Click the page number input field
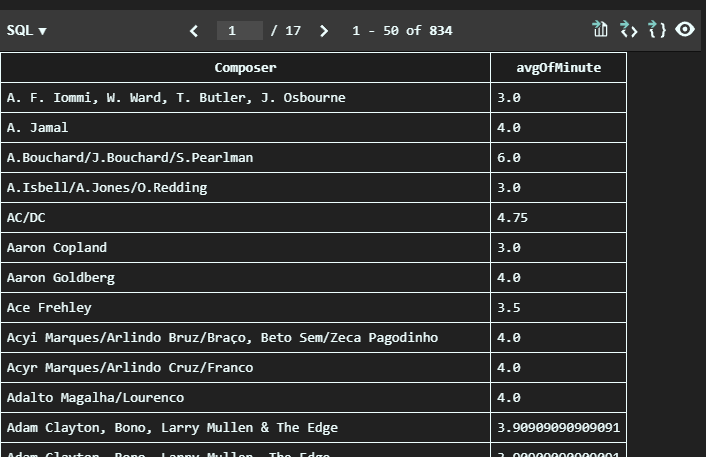The width and height of the screenshot is (706, 457). tap(240, 31)
